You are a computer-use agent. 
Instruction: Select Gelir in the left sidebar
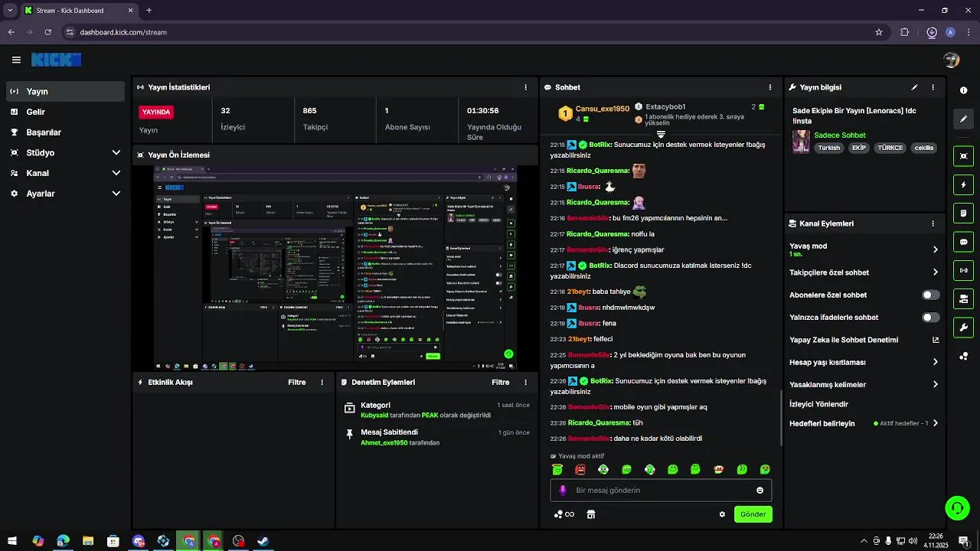pos(66,112)
